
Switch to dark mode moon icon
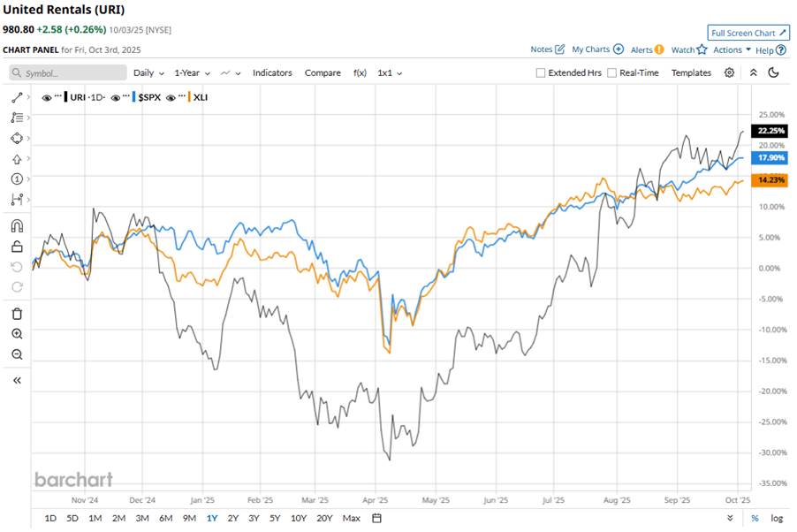774,72
